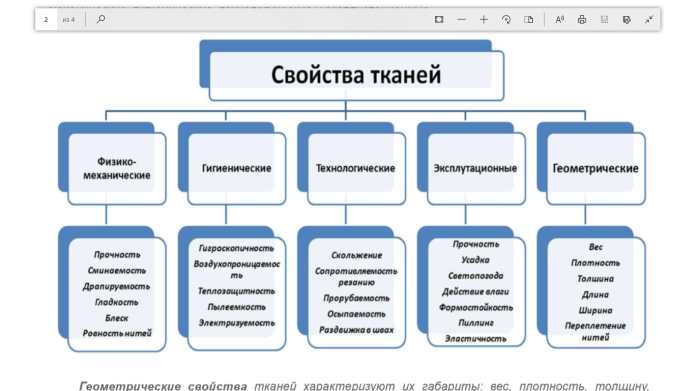The height and width of the screenshot is (391, 695).
Task: Click the word 'Воздухопроницаемость'
Action: (x=237, y=270)
